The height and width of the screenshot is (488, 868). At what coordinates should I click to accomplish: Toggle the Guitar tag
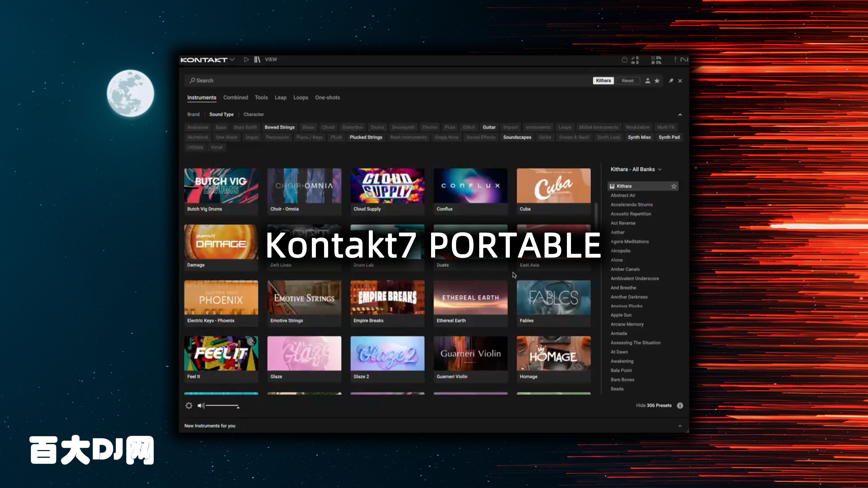[489, 127]
